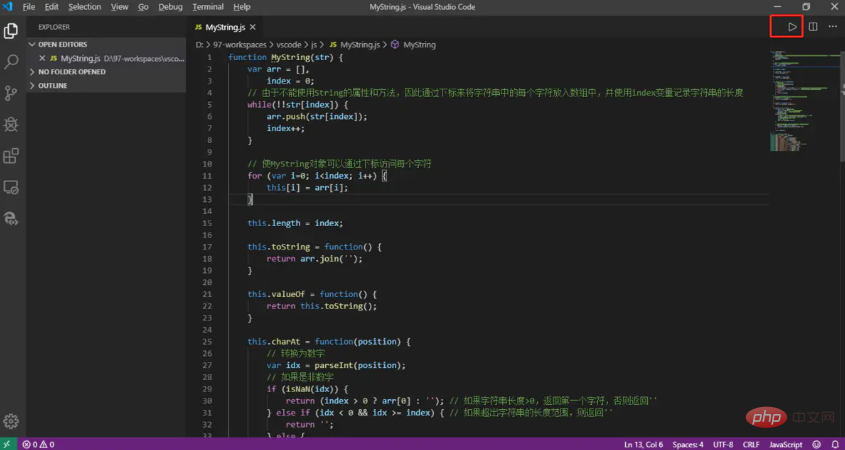845x450 pixels.
Task: Select the MyString.js editor tab
Action: (225, 27)
